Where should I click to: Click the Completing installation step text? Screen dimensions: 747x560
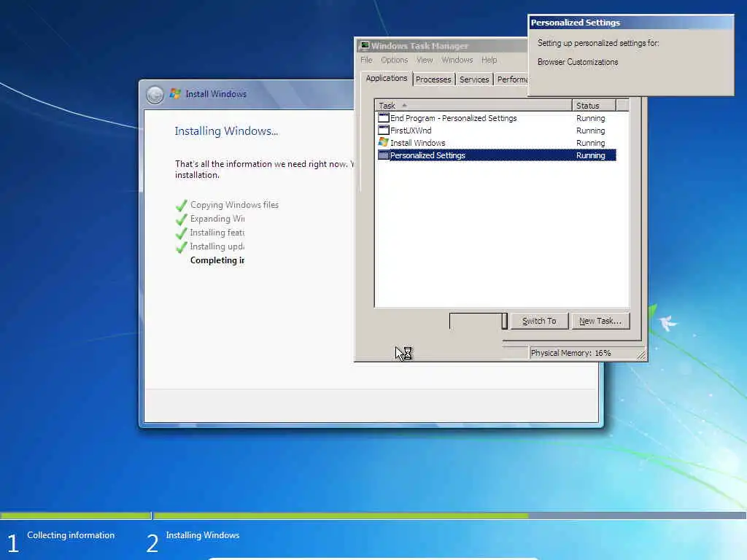217,260
